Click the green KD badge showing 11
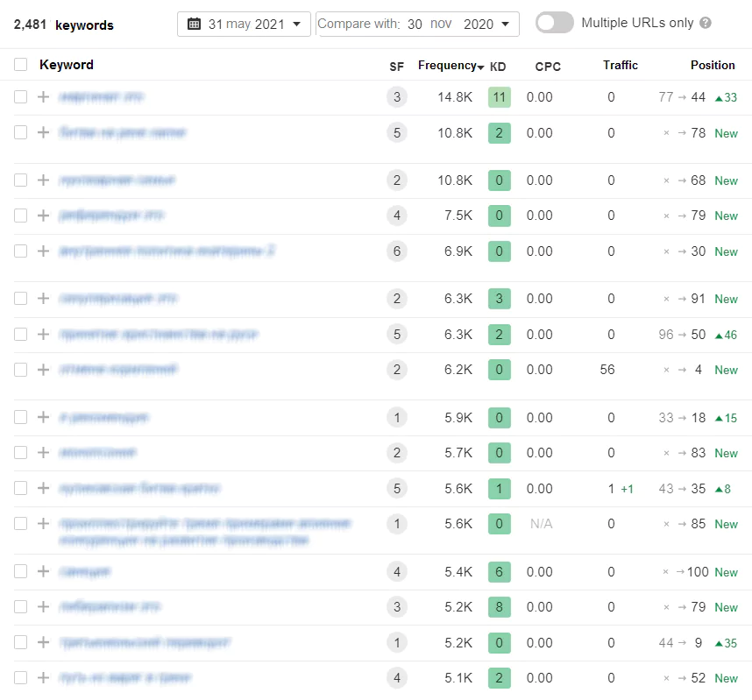 click(499, 97)
